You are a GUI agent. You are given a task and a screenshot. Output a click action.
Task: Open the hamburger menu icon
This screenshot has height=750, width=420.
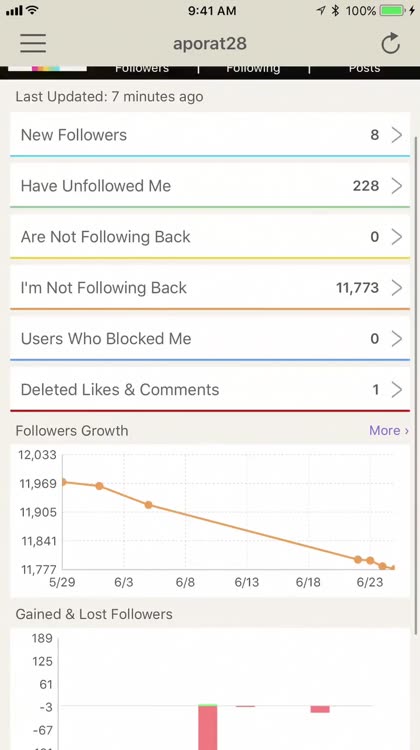click(33, 43)
